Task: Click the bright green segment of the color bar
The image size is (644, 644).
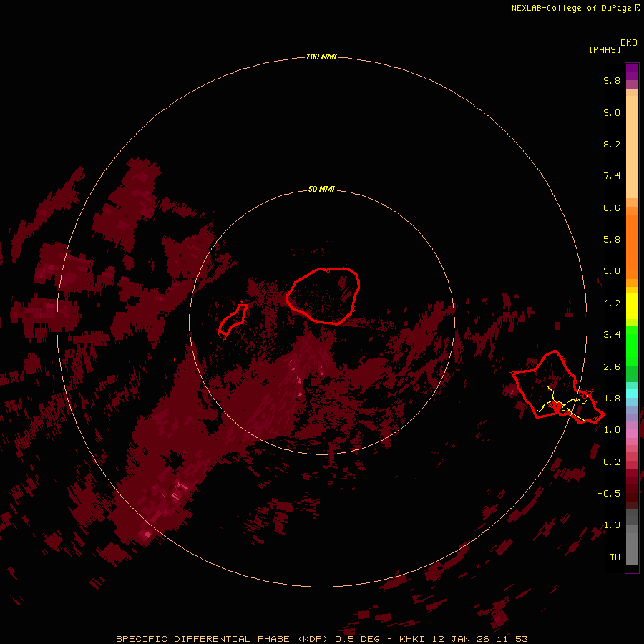Action: tap(632, 346)
